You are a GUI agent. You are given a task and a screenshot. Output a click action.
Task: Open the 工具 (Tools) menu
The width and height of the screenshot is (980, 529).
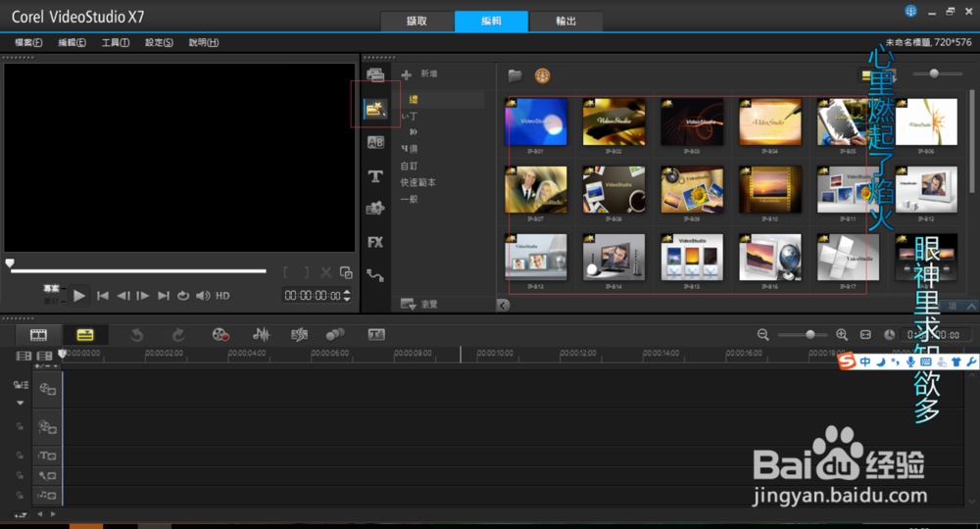tap(116, 42)
